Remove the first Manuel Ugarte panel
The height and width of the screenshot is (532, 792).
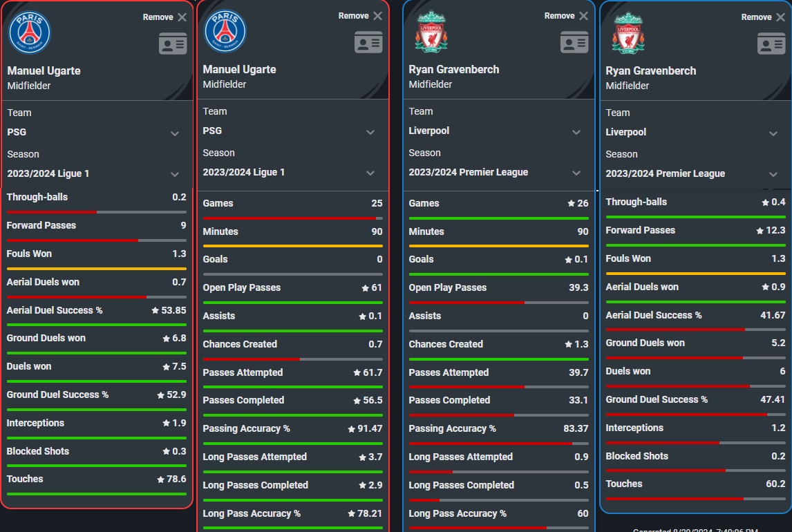pos(164,17)
